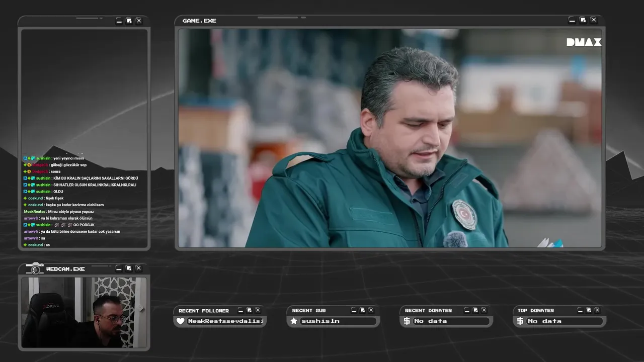Click the dollar icon in Top Donater panel

coord(520,321)
